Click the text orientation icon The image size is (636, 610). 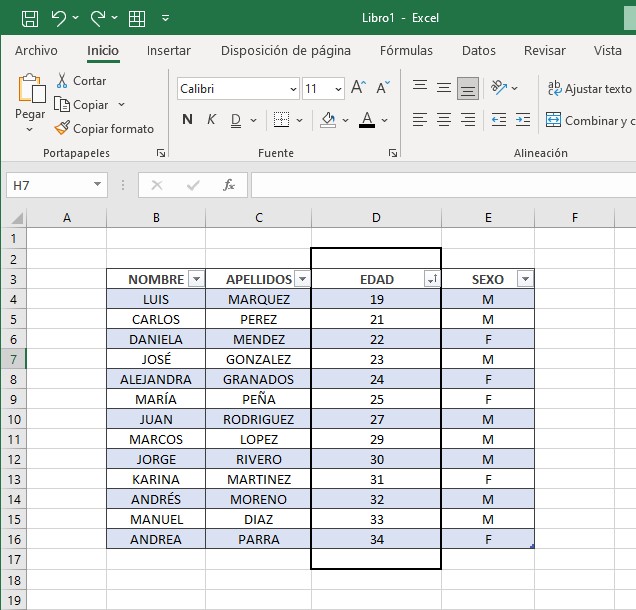click(498, 88)
